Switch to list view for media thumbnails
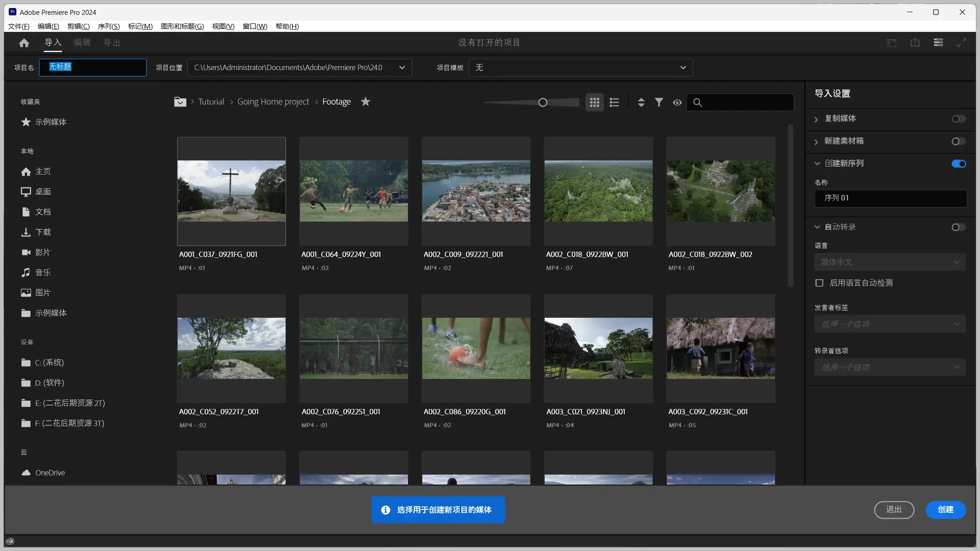Image resolution: width=980 pixels, height=551 pixels. pos(614,102)
